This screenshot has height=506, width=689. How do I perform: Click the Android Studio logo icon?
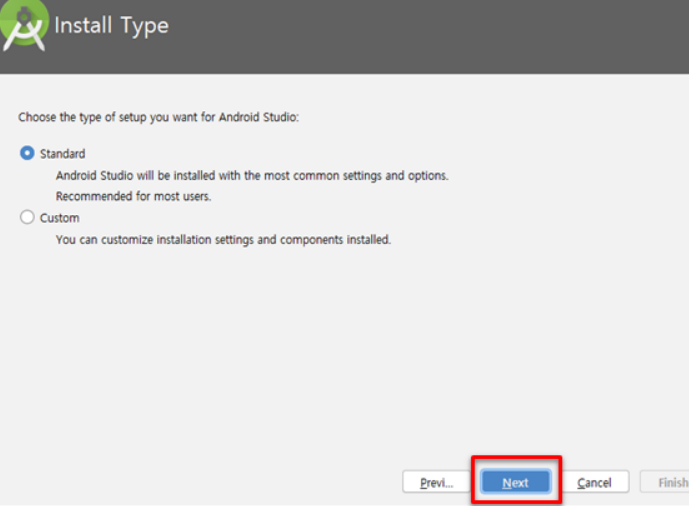coord(24,26)
